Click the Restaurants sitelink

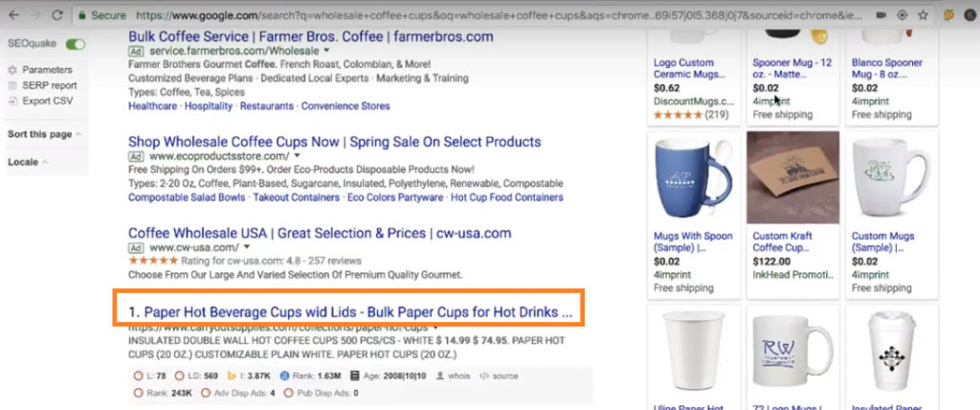tap(267, 105)
